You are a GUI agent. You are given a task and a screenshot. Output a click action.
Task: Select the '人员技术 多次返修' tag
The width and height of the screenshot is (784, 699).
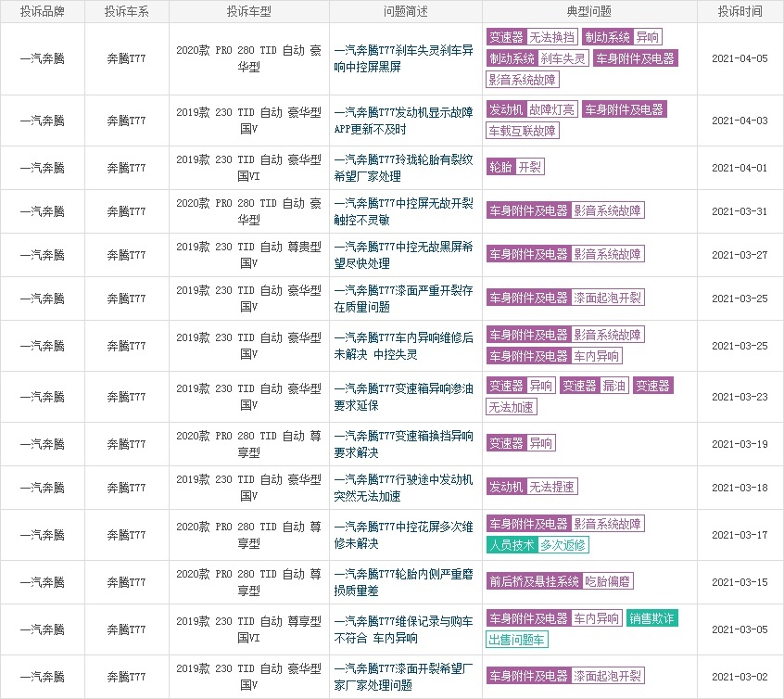point(537,545)
